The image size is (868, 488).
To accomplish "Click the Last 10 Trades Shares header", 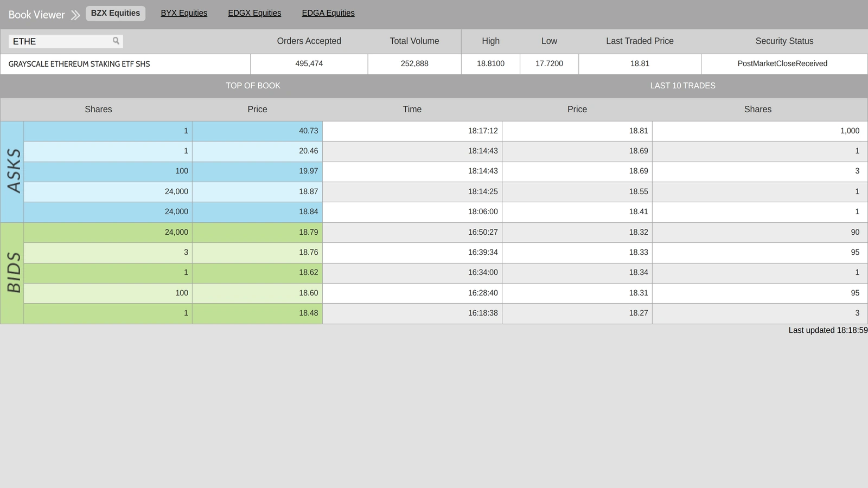I will coord(758,110).
